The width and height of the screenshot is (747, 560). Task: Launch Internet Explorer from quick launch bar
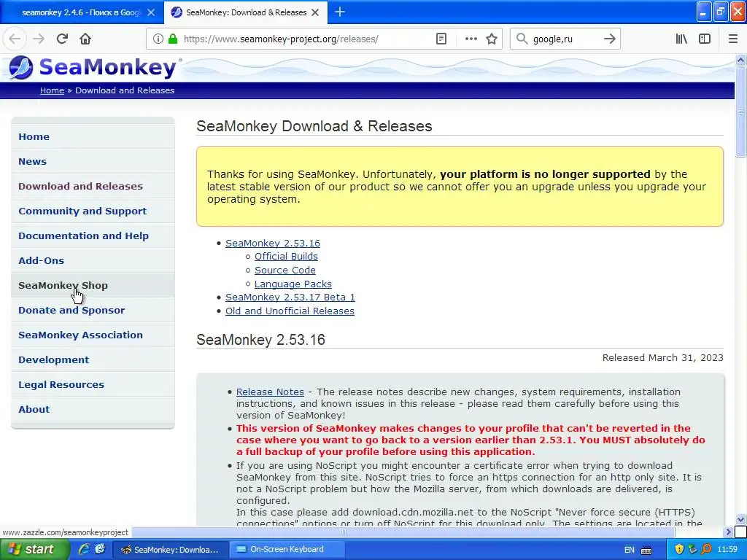click(x=84, y=549)
